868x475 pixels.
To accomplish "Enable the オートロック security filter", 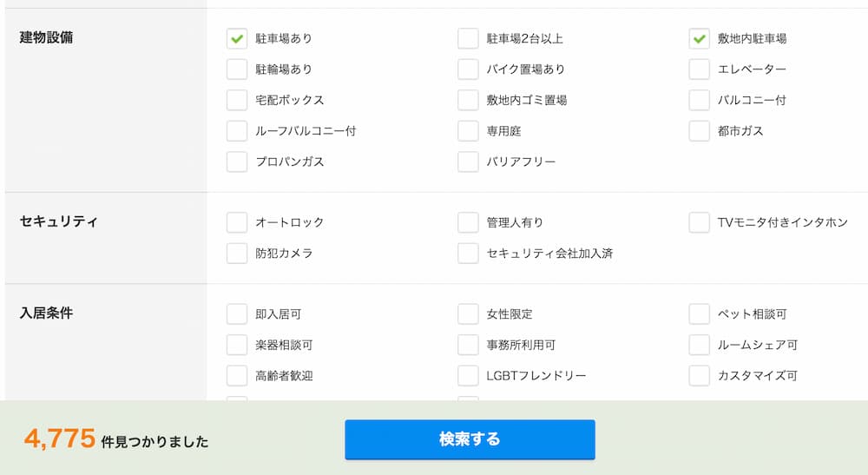I will [237, 222].
